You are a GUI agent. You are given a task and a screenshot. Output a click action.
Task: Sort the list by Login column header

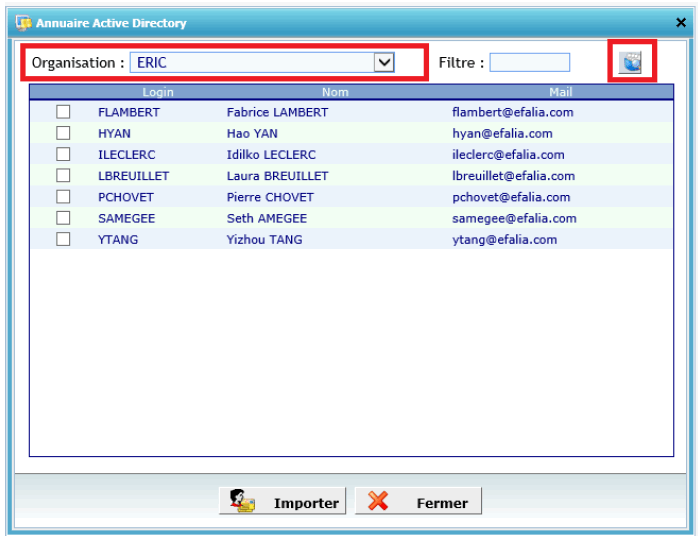[x=157, y=92]
